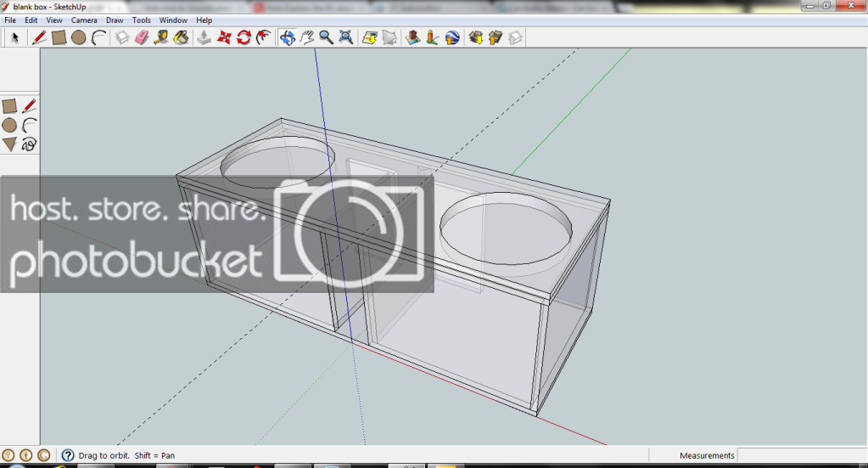This screenshot has height=468, width=868.
Task: Choose the Rotate tool
Action: pos(244,37)
